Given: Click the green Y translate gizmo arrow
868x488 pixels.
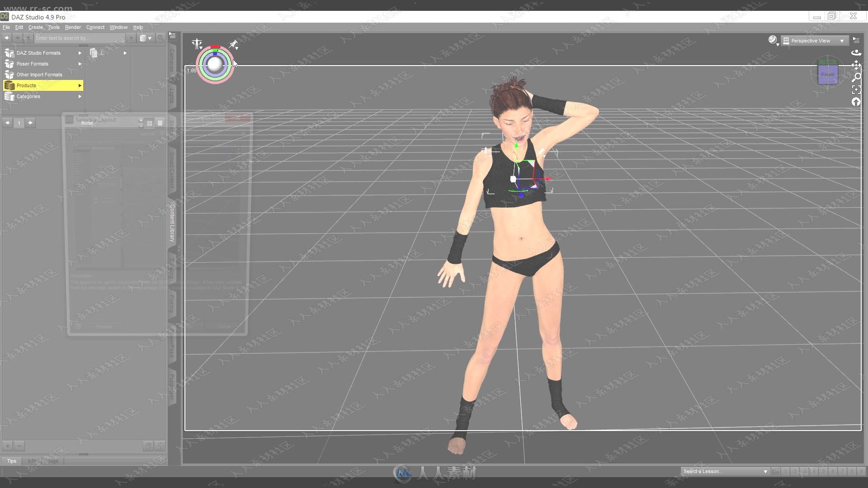Looking at the screenshot, I should tap(516, 145).
